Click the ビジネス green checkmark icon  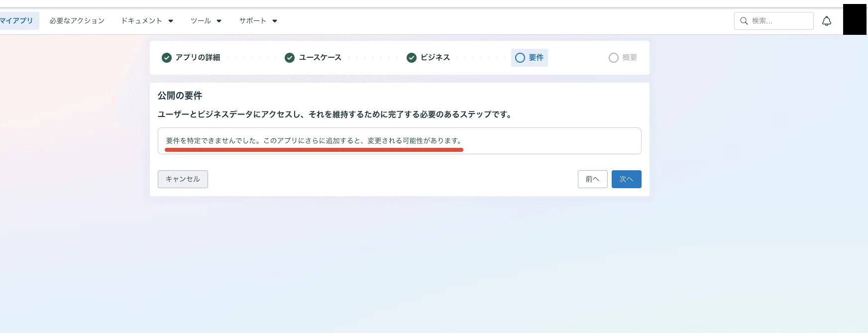[412, 58]
